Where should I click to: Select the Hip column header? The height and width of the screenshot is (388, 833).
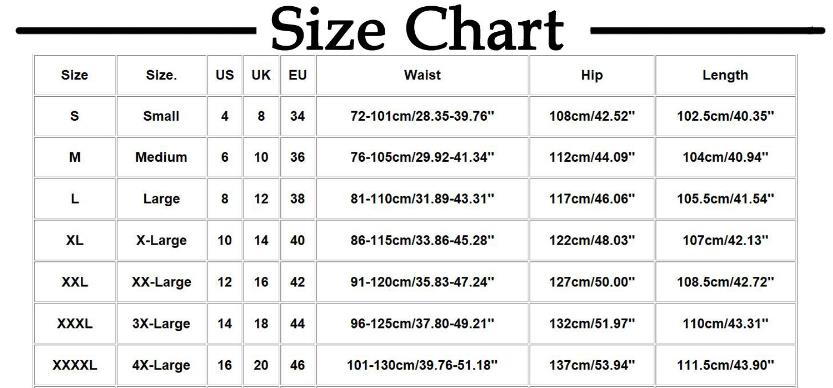592,75
